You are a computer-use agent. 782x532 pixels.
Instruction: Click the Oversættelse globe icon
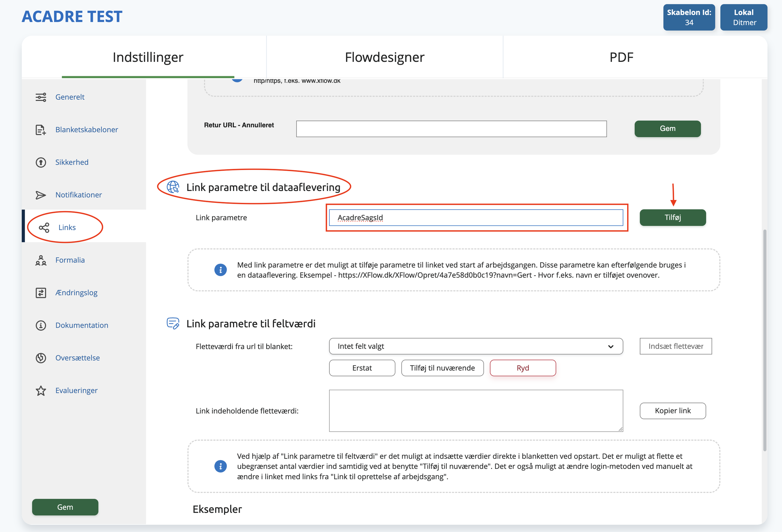click(x=41, y=358)
